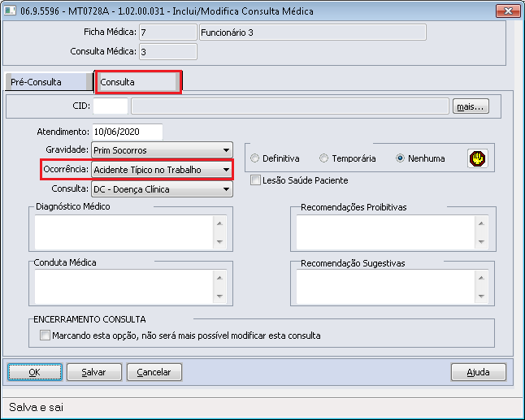Click Recomendações Proibitivas scrollbar up arrow
This screenshot has height=420, width=525.
coord(481,223)
